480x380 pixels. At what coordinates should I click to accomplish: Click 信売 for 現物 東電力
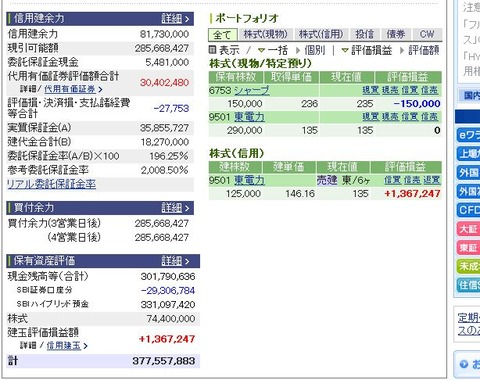pos(429,117)
